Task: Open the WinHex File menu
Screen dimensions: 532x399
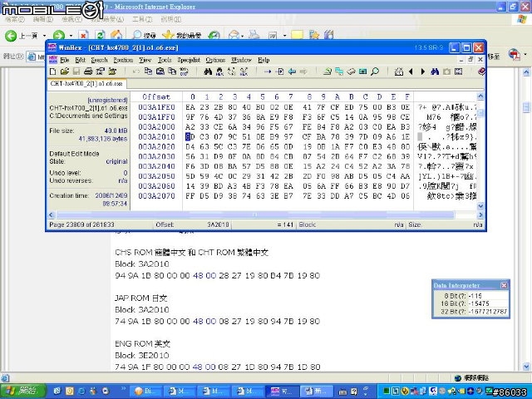Action: [65, 60]
